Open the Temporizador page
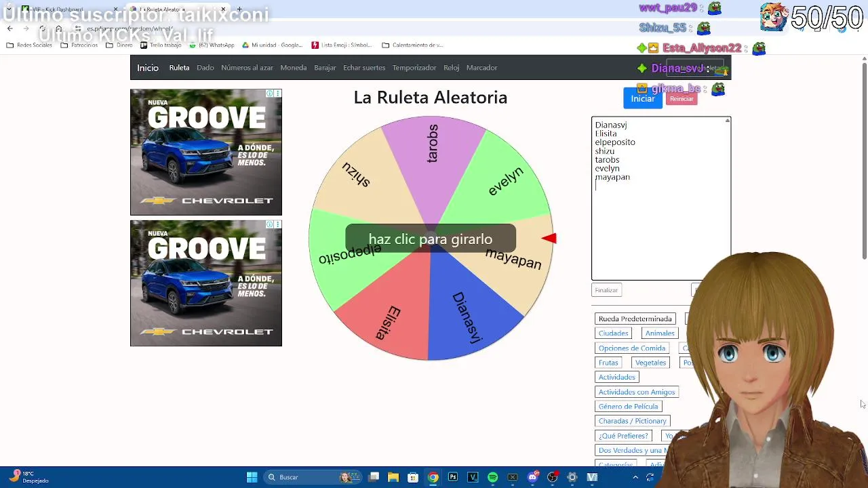The height and width of the screenshot is (488, 868). coord(414,68)
